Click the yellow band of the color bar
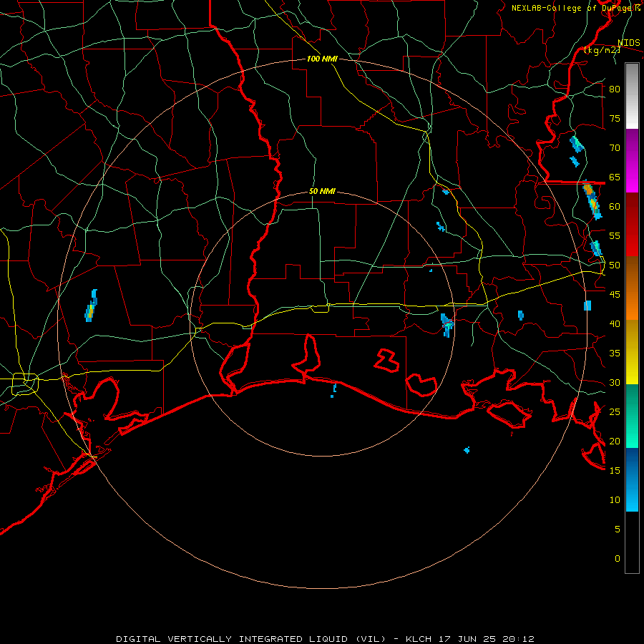Screen dimensions: 644x644 [x=632, y=352]
